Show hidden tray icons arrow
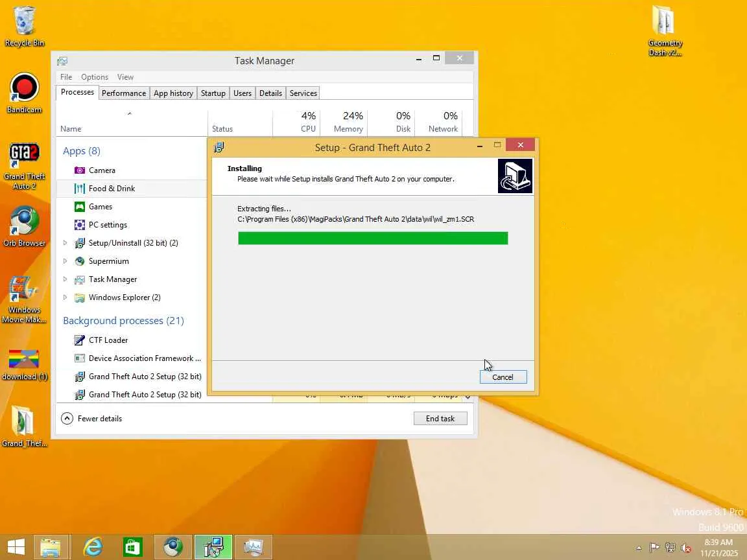Screen dimensions: 747x560 pos(639,548)
